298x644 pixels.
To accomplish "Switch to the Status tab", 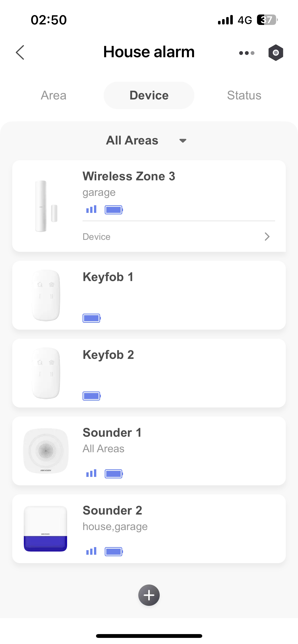I will tap(244, 95).
